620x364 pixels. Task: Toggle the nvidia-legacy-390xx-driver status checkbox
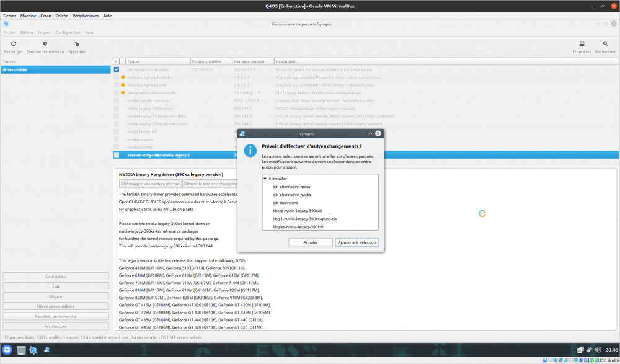(x=117, y=109)
